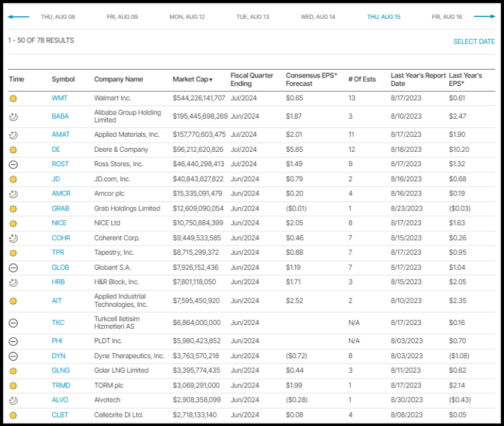Click the sun icon in JD.com row

coord(13,179)
